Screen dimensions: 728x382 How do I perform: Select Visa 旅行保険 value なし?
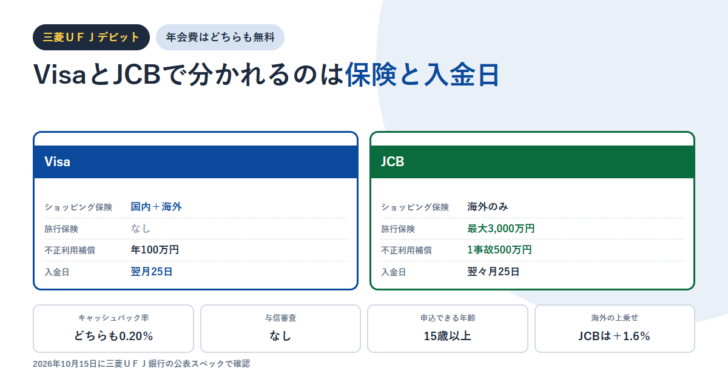(x=140, y=228)
